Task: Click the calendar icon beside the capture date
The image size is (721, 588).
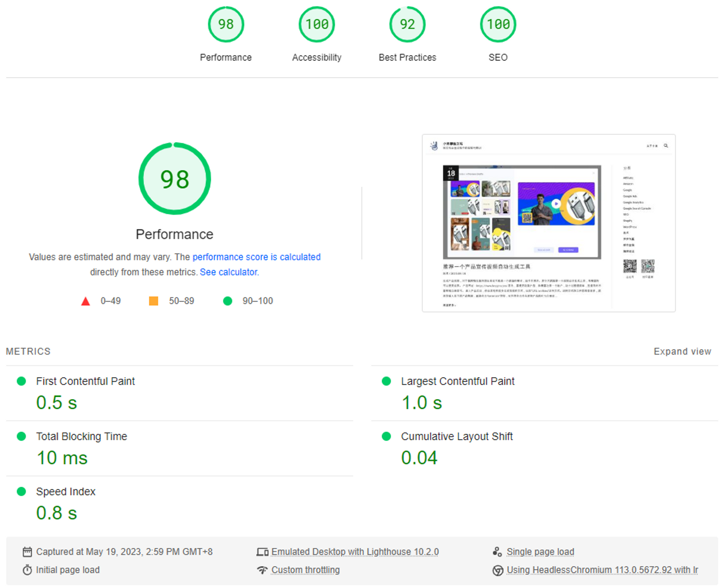Action: tap(27, 552)
